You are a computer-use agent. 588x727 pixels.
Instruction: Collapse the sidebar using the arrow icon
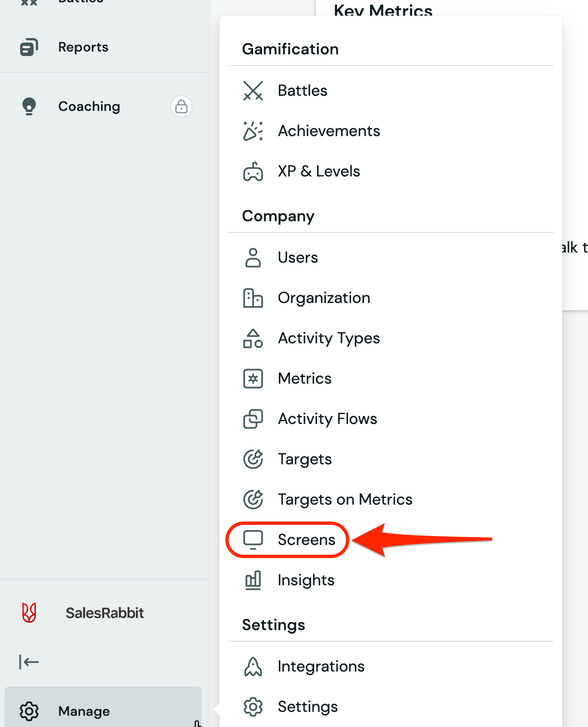click(x=29, y=662)
